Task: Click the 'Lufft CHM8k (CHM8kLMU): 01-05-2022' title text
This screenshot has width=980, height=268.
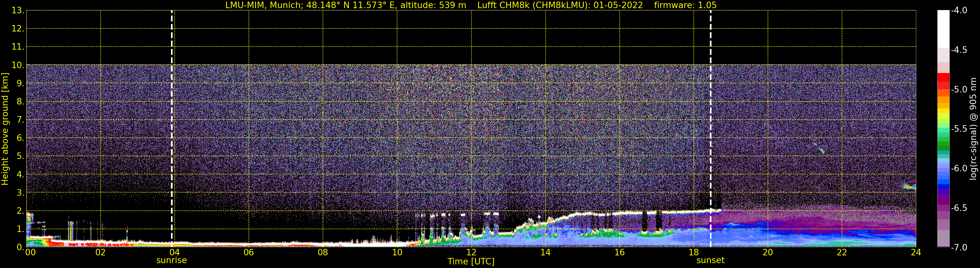Action: pos(560,5)
